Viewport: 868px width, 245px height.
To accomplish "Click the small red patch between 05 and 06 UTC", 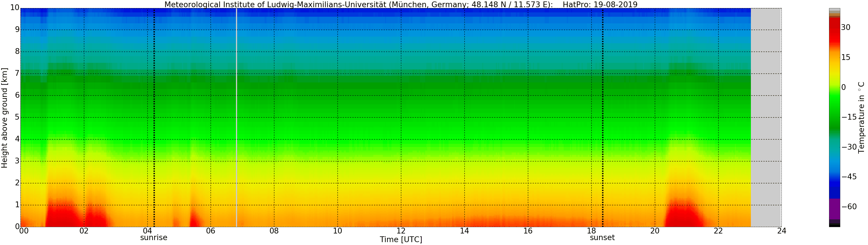I will 195,220.
